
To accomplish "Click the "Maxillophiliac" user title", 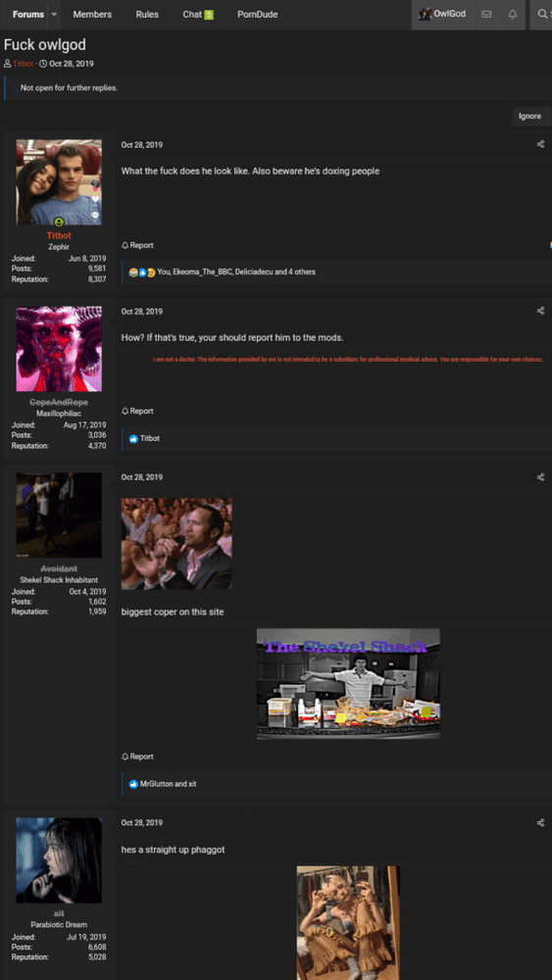I will pos(59,414).
